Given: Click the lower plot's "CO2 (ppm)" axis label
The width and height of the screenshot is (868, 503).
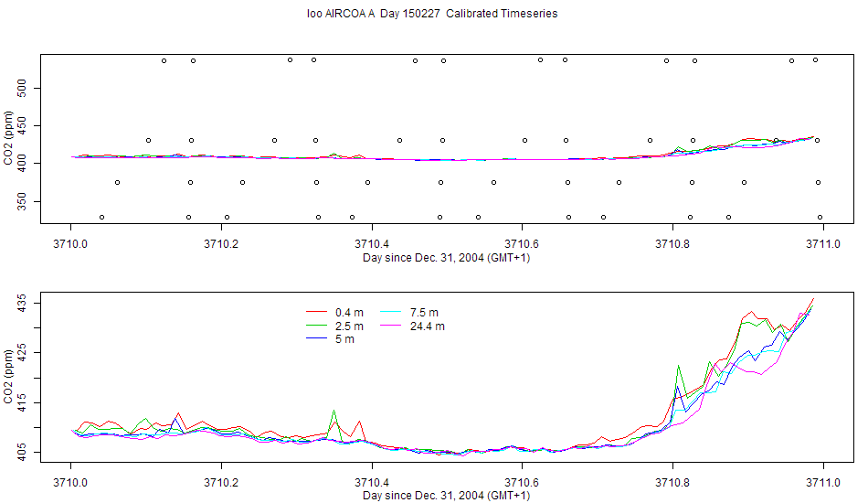Looking at the screenshot, I should tap(8, 377).
